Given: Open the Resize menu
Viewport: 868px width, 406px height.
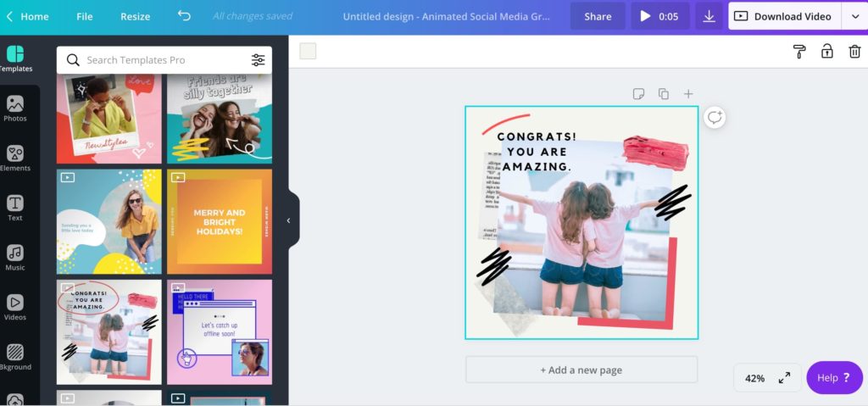Looking at the screenshot, I should coord(135,16).
